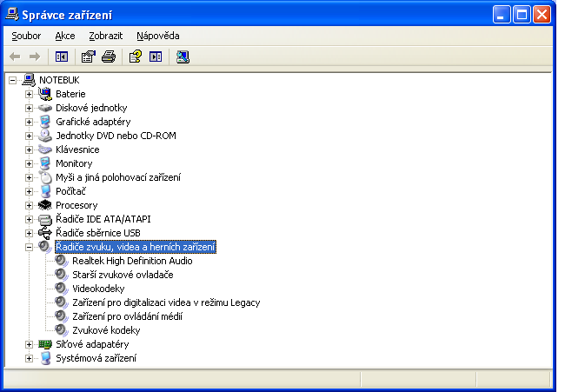Expand the Grafické adaptéry node
Viewport: 565px width, 392px height.
(29, 122)
